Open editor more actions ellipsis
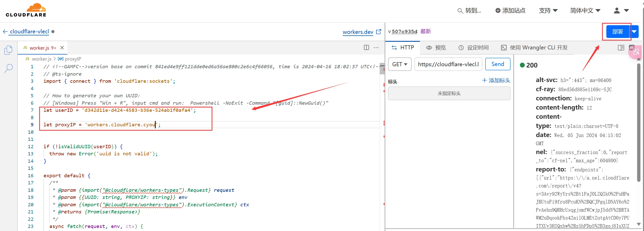 click(376, 48)
